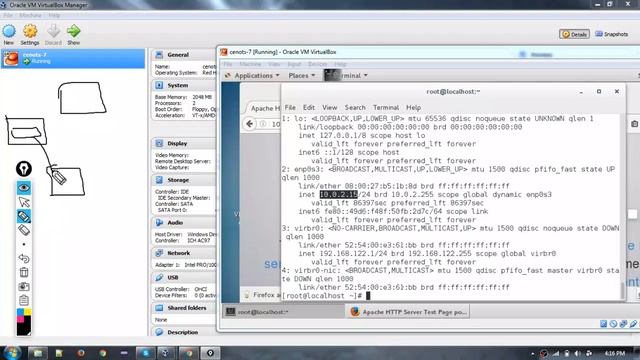
Task: Open the Display section header
Action: (177, 144)
